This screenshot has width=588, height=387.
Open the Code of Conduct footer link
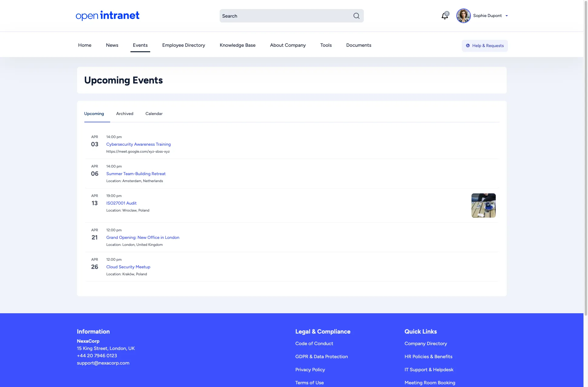click(314, 344)
